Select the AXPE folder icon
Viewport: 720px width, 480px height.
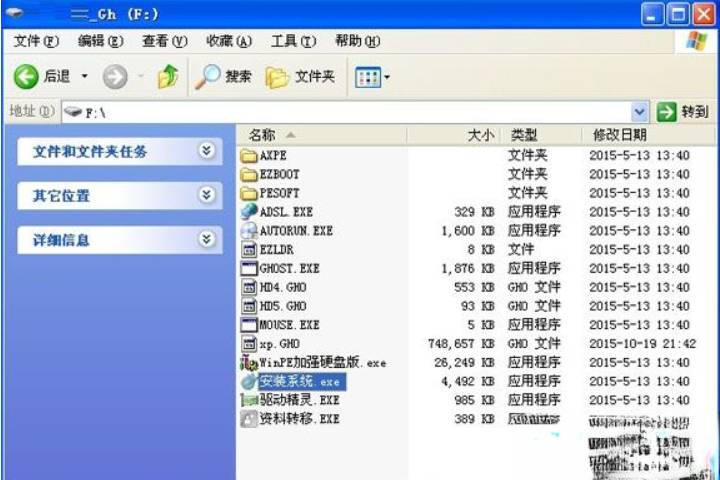[x=249, y=156]
